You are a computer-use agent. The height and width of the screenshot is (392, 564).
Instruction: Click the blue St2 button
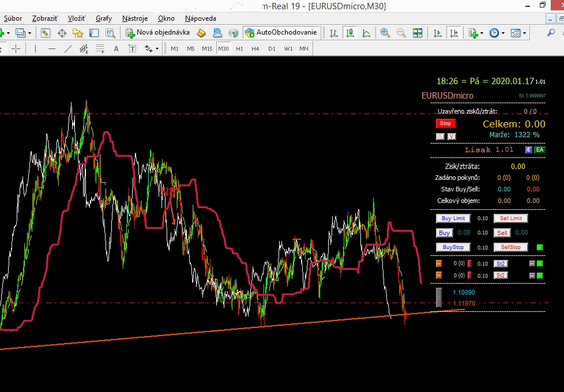[501, 263]
